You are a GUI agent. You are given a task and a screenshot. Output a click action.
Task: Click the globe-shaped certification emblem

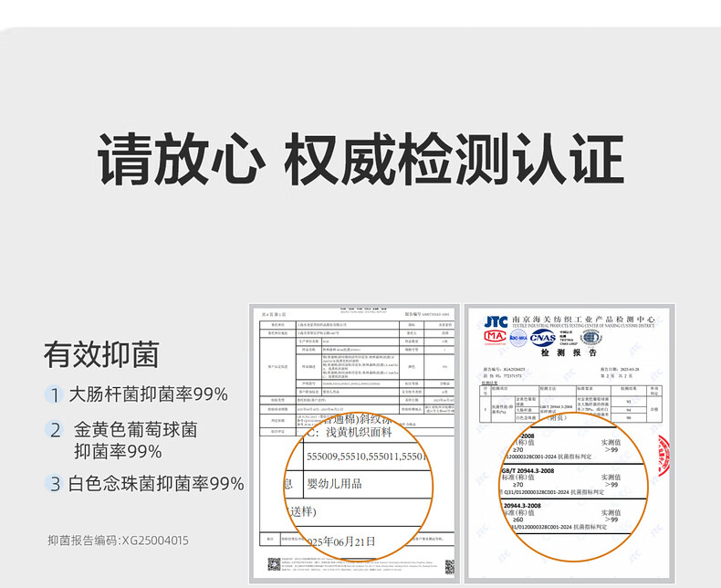590,336
